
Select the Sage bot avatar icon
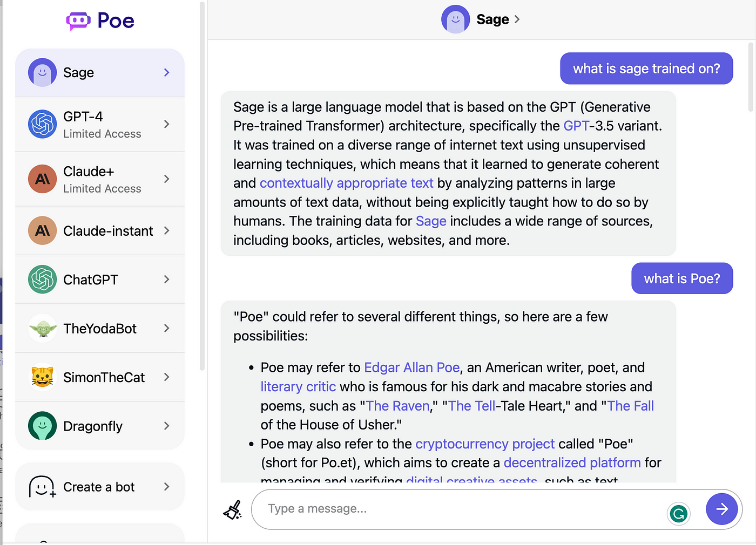(42, 72)
